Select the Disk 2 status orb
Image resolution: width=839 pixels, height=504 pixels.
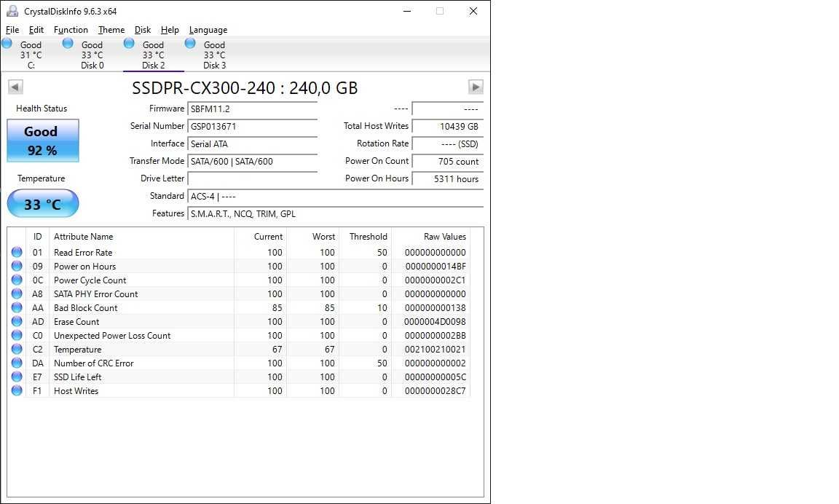coord(129,44)
